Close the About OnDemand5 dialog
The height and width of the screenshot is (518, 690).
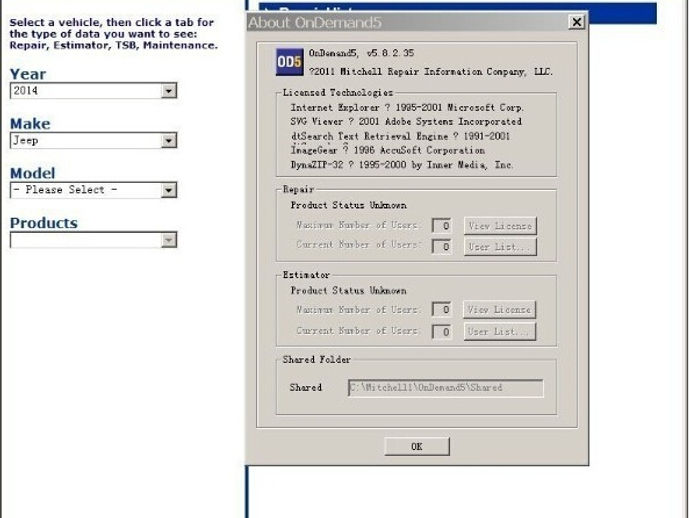click(x=576, y=22)
